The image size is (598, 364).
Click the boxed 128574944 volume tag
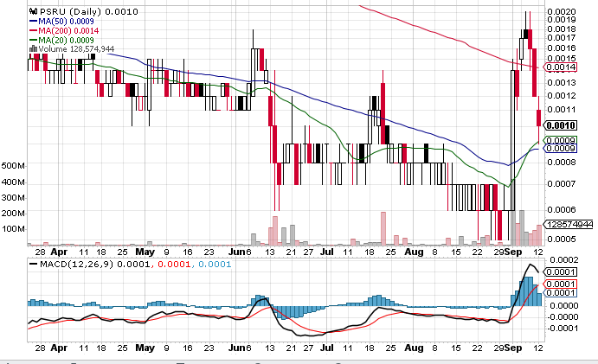pos(569,225)
